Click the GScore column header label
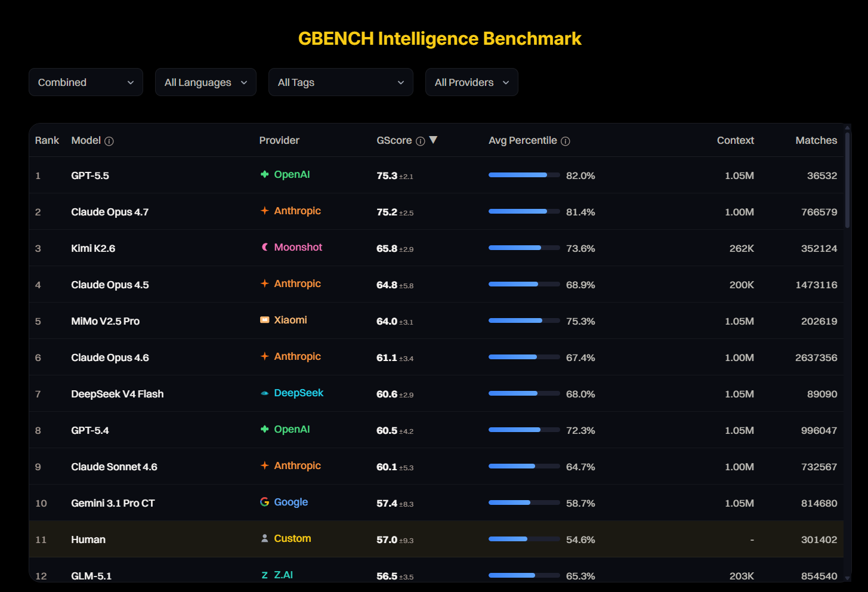 tap(394, 140)
